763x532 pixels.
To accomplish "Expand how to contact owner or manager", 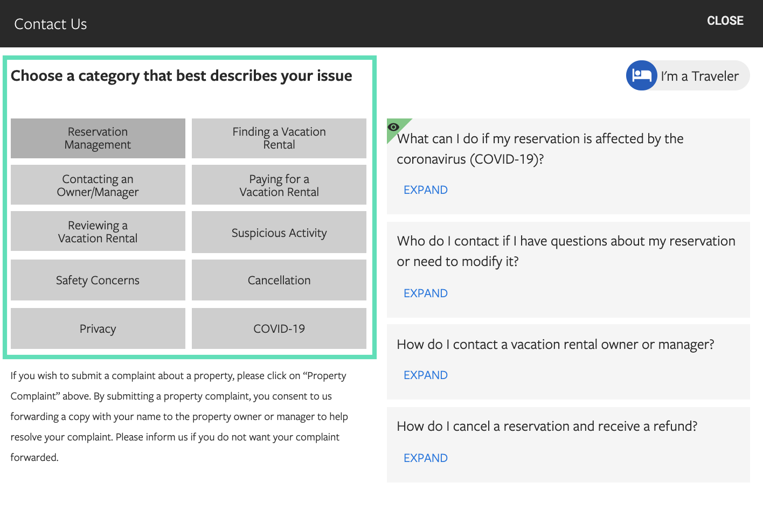I will pyautogui.click(x=426, y=375).
